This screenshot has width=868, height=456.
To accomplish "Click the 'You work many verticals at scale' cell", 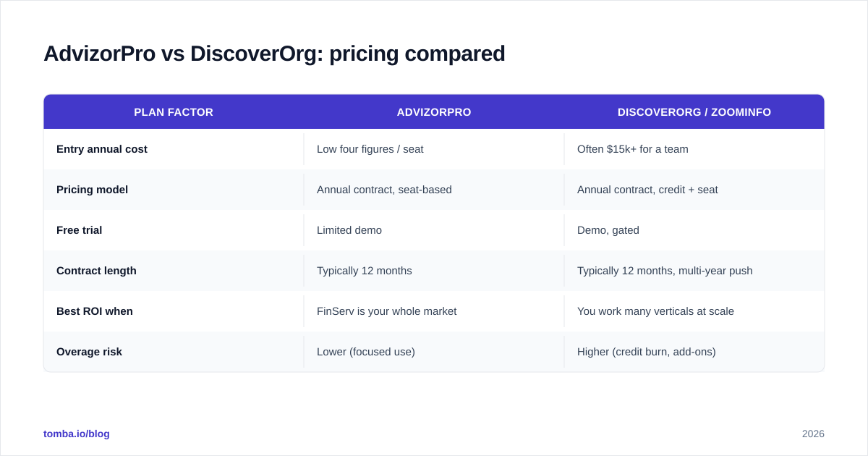I will [x=694, y=311].
